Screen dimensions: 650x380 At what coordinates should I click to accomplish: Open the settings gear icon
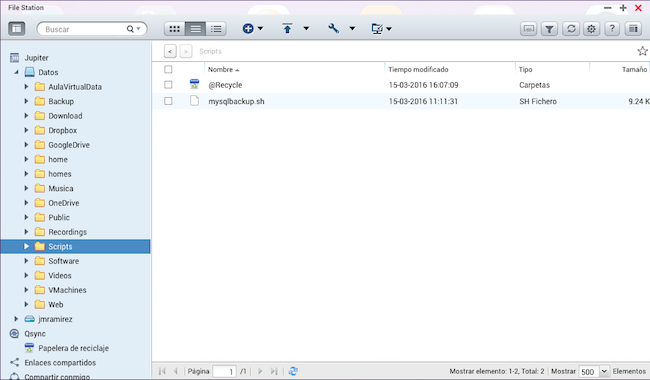[592, 29]
